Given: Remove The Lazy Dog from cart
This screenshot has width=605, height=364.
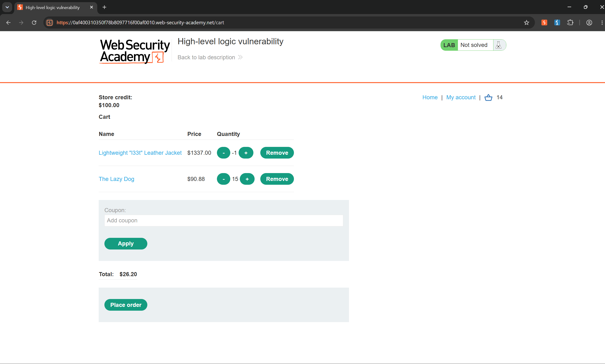Looking at the screenshot, I should coord(277,179).
